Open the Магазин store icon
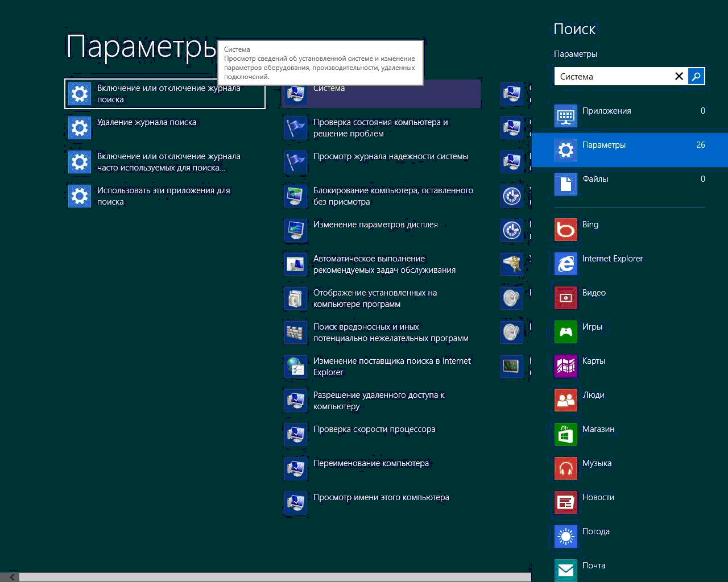 click(x=565, y=434)
